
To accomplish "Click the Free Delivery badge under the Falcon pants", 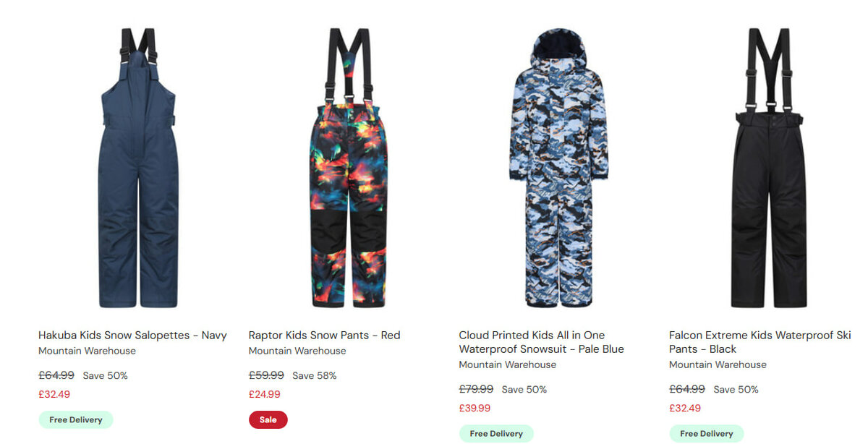I will click(x=707, y=434).
